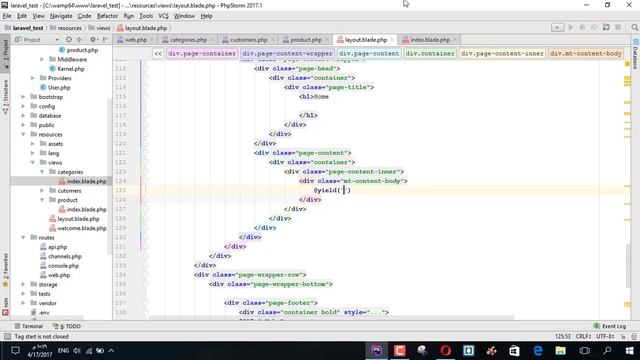Viewport: 640px width, 360px height.
Task: Expand the database folder
Action: [23, 116]
